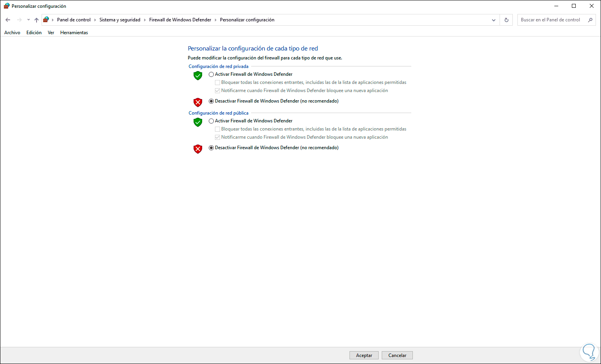
Task: Minimize the Personalizar configuración window
Action: 556,6
